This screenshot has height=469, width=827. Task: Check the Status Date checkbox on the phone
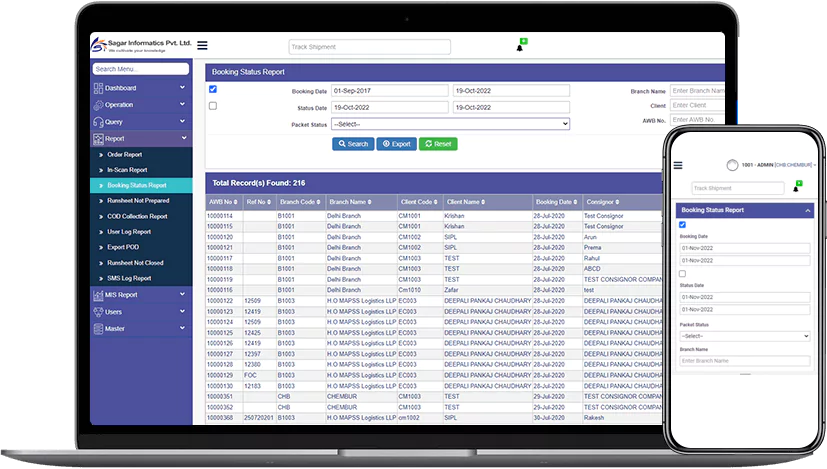click(682, 274)
